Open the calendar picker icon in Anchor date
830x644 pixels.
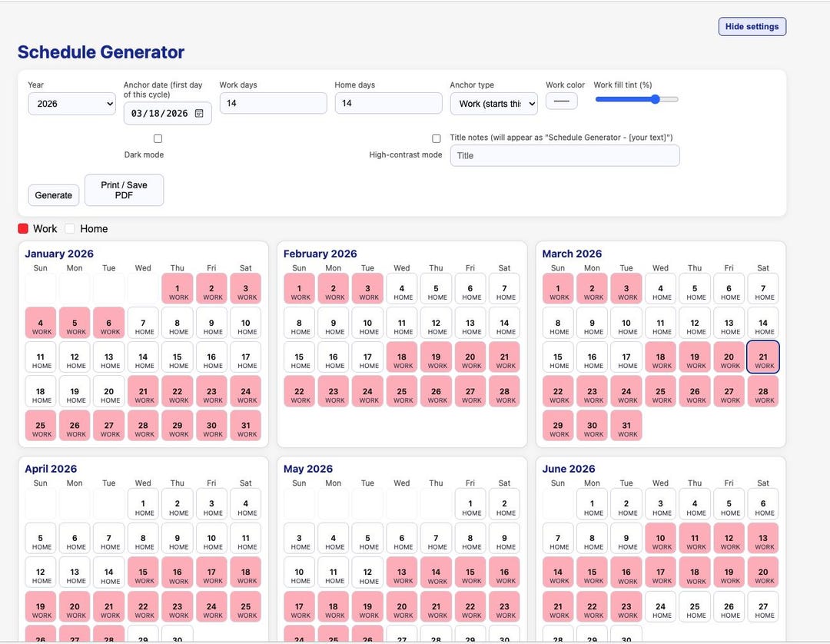coord(199,113)
